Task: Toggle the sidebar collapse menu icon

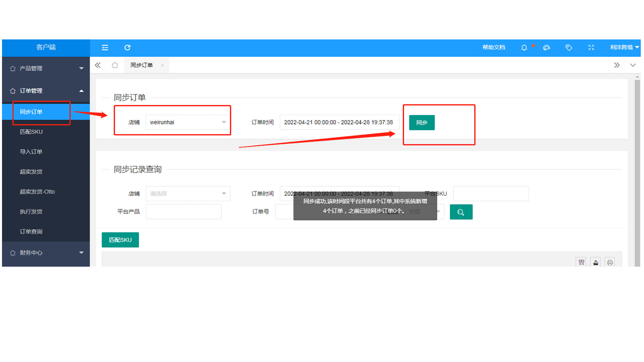Action: coord(105,47)
